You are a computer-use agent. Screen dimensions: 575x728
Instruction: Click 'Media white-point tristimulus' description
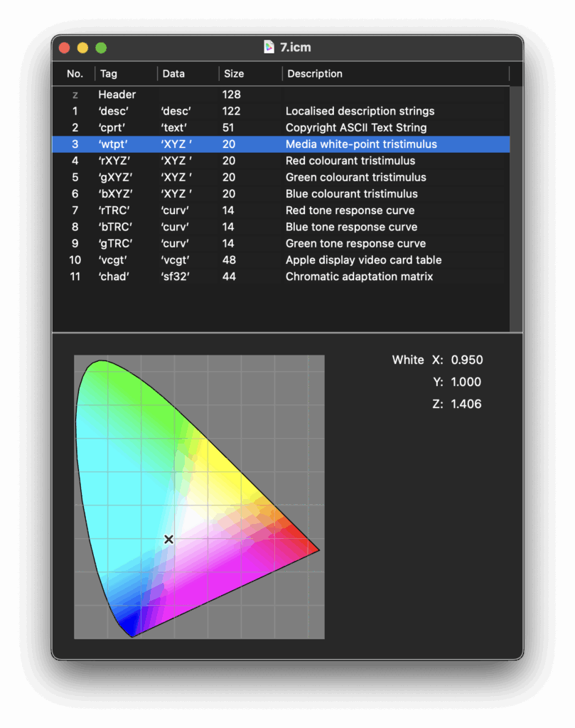361,144
